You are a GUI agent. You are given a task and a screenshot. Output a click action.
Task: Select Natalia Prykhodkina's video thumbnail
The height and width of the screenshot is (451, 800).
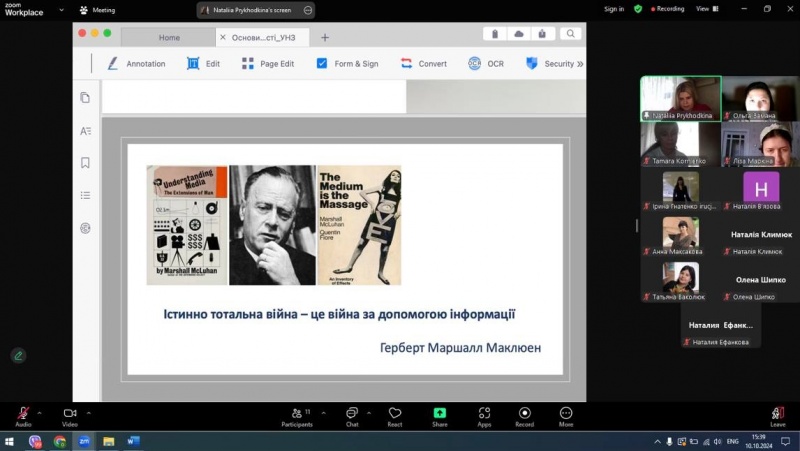(x=680, y=98)
